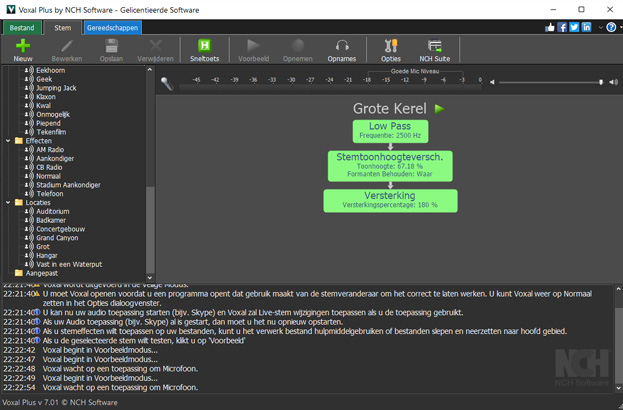This screenshot has height=410, width=623.
Task: Select the Tekenfilm voice
Action: tap(51, 132)
